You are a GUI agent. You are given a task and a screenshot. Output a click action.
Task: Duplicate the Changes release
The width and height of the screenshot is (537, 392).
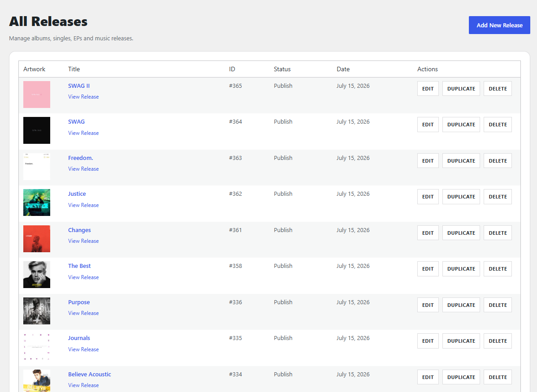click(x=461, y=233)
